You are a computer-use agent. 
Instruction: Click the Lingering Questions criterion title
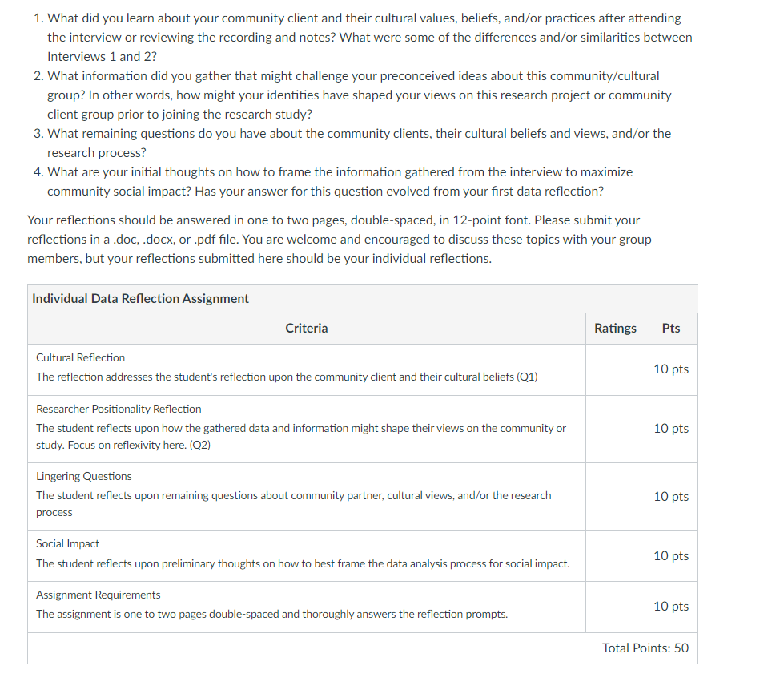pyautogui.click(x=83, y=476)
